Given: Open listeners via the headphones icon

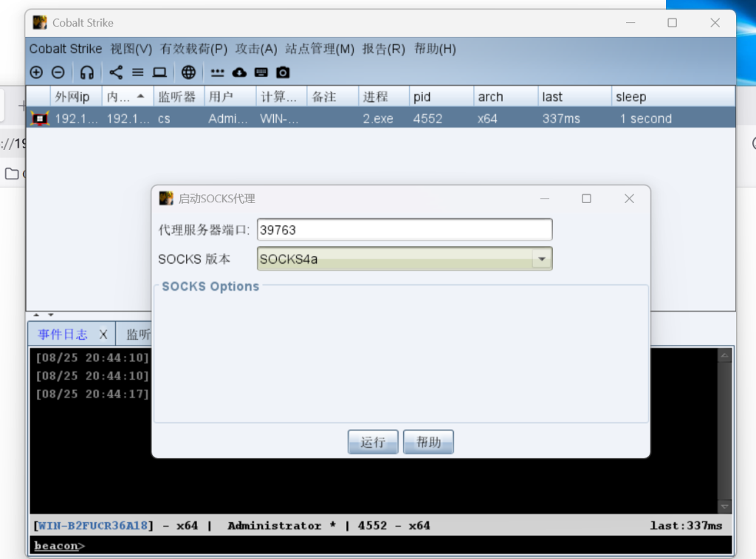Looking at the screenshot, I should coord(87,72).
